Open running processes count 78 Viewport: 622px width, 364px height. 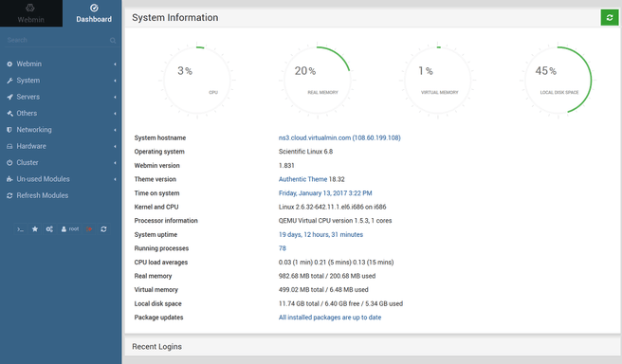point(282,248)
